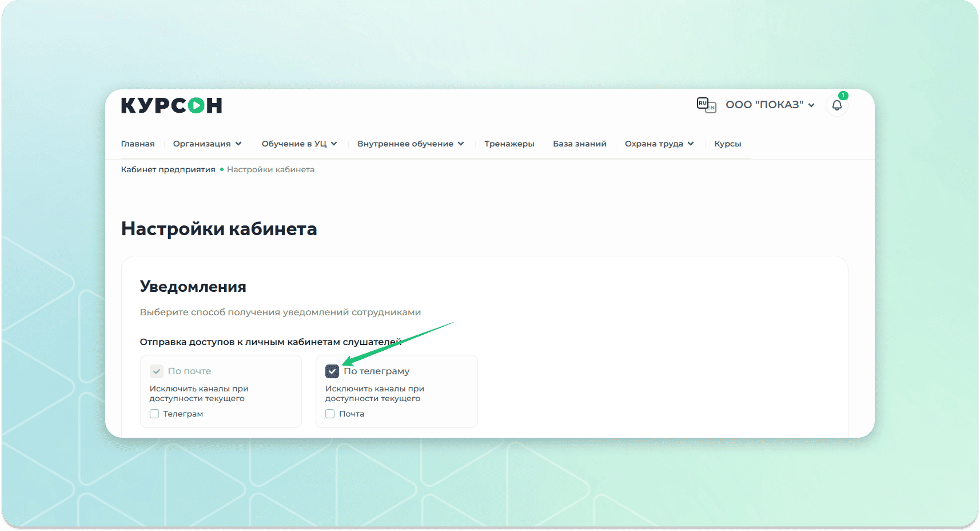Go to the Главная menu item
Viewport: 980px width, 531px height.
[138, 144]
